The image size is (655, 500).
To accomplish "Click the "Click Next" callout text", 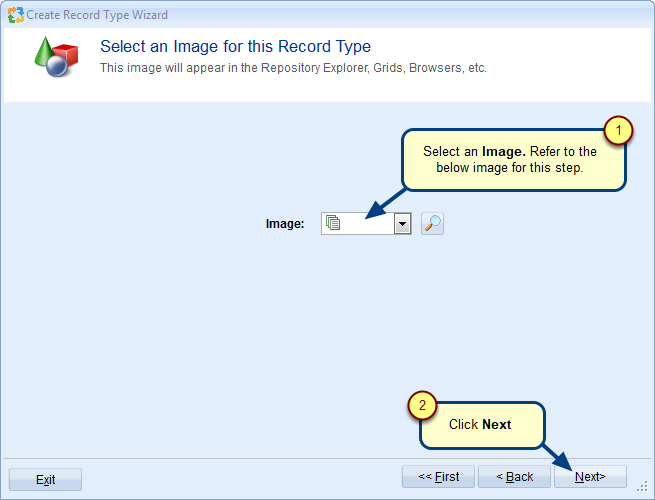I will coord(480,424).
